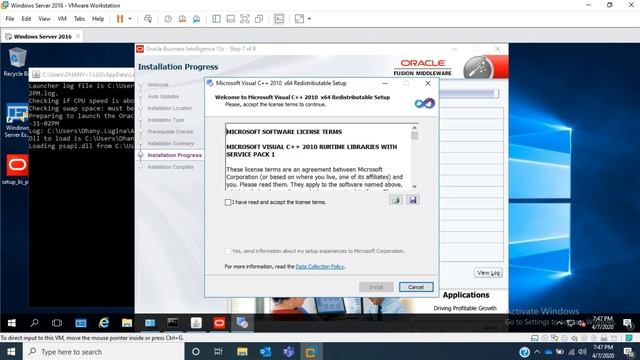Viewport: 640px width, 360px height.
Task: Select Installation Complete step in Oracle installer
Action: (x=171, y=167)
